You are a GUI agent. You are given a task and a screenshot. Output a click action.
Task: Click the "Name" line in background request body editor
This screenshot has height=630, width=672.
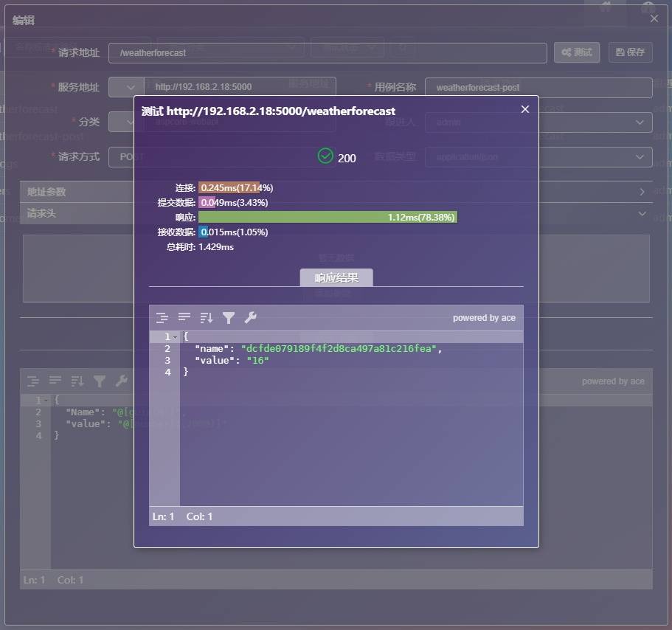tap(125, 412)
